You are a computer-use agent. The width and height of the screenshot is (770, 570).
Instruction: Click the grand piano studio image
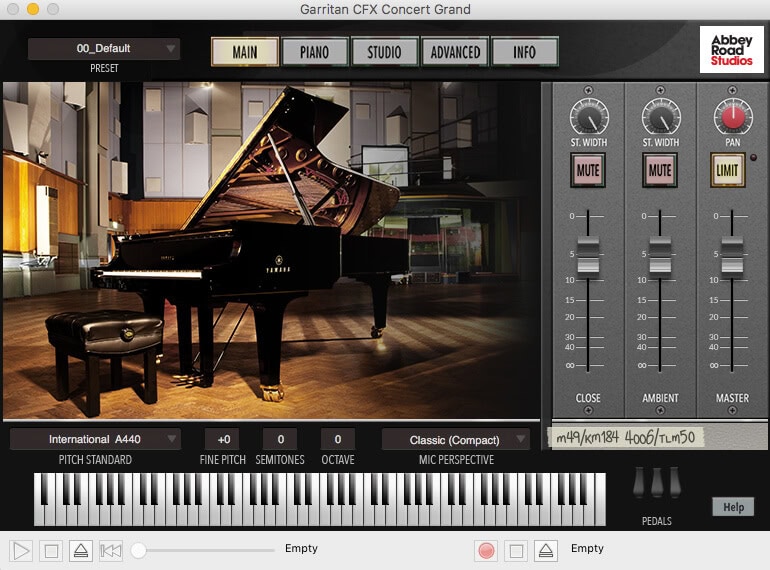point(272,250)
